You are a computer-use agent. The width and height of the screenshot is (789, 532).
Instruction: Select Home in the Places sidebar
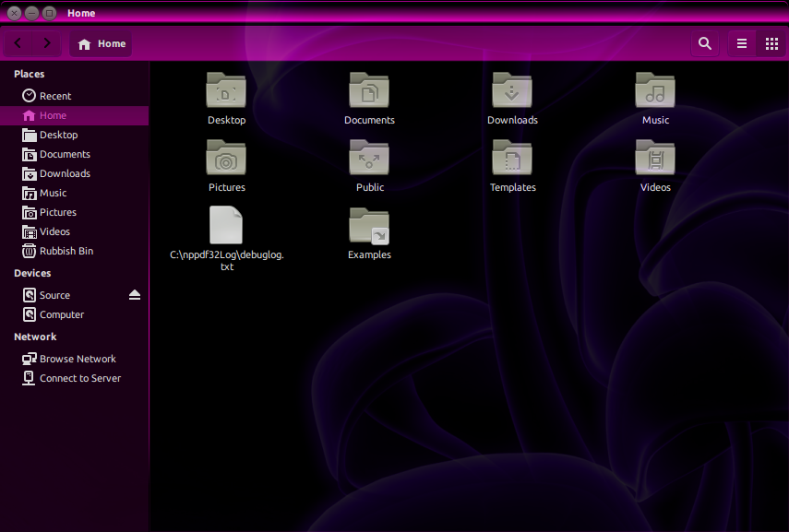click(x=75, y=115)
